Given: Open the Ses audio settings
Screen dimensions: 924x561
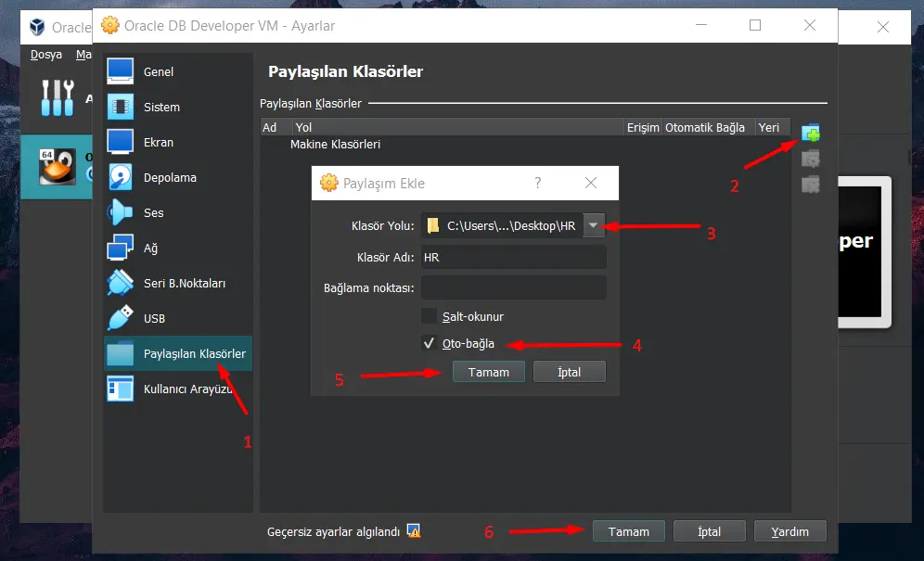Looking at the screenshot, I should [153, 212].
